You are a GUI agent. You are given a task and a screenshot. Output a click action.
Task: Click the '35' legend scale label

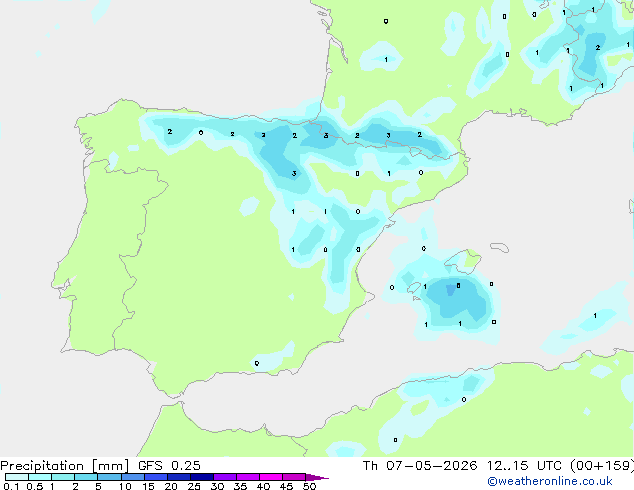pos(240,486)
